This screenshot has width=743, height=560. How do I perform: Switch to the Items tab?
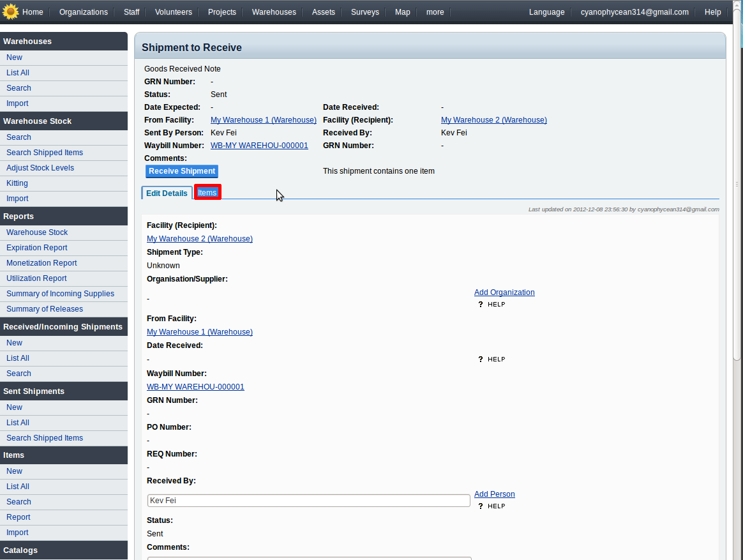[207, 193]
